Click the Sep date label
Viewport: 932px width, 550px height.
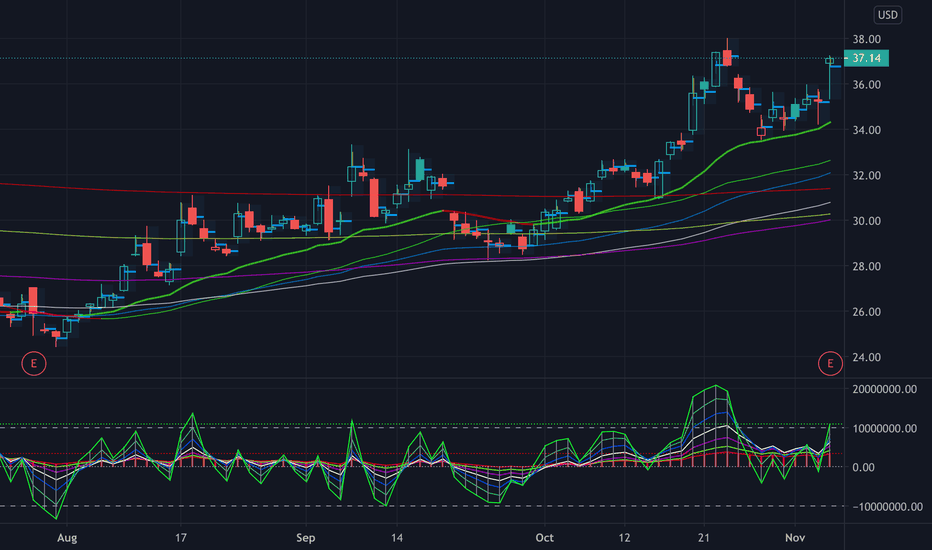[x=306, y=538]
